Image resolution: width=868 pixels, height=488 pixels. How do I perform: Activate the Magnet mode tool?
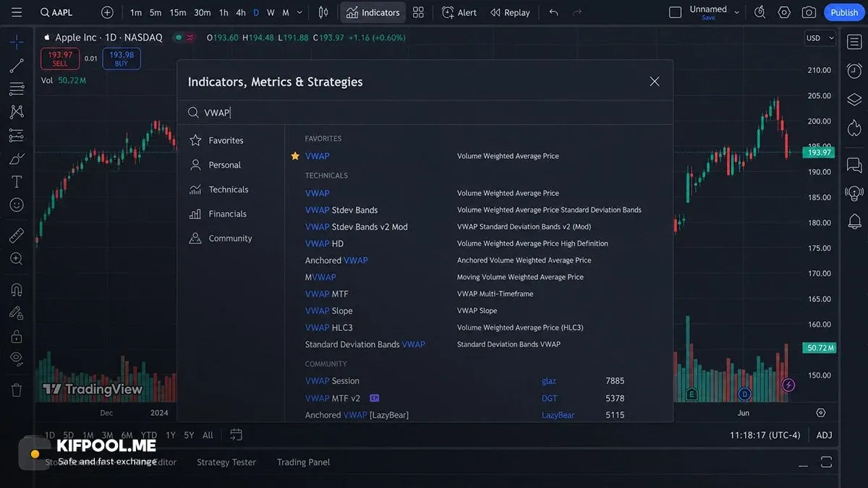[17, 290]
